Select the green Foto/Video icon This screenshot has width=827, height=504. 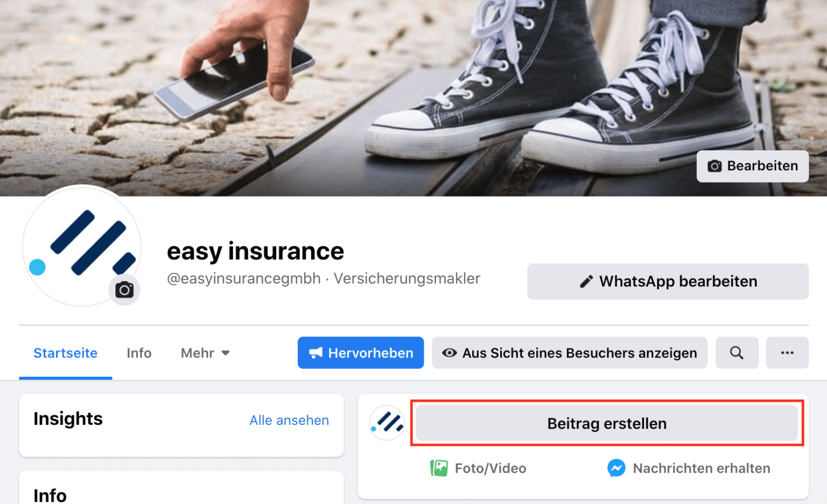click(x=439, y=468)
